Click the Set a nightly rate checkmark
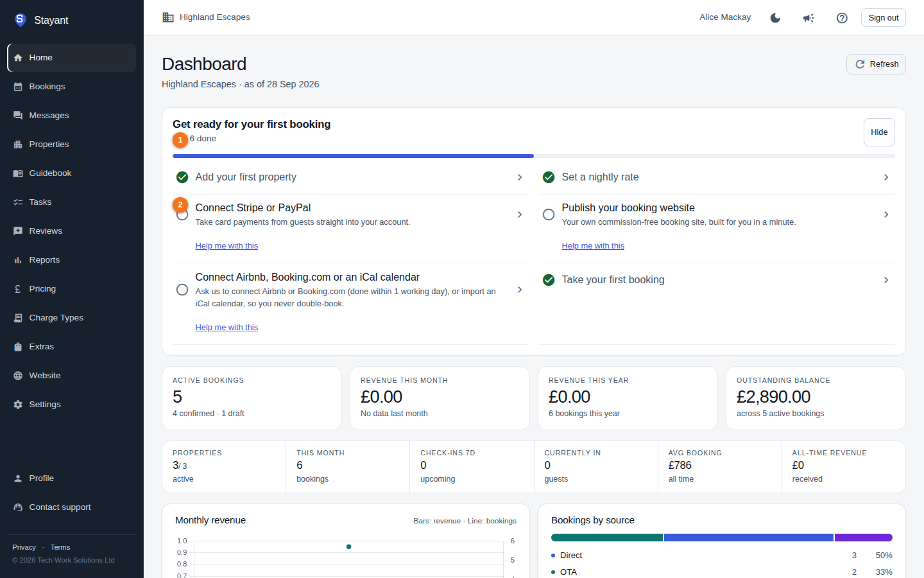This screenshot has width=924, height=578. click(x=549, y=177)
